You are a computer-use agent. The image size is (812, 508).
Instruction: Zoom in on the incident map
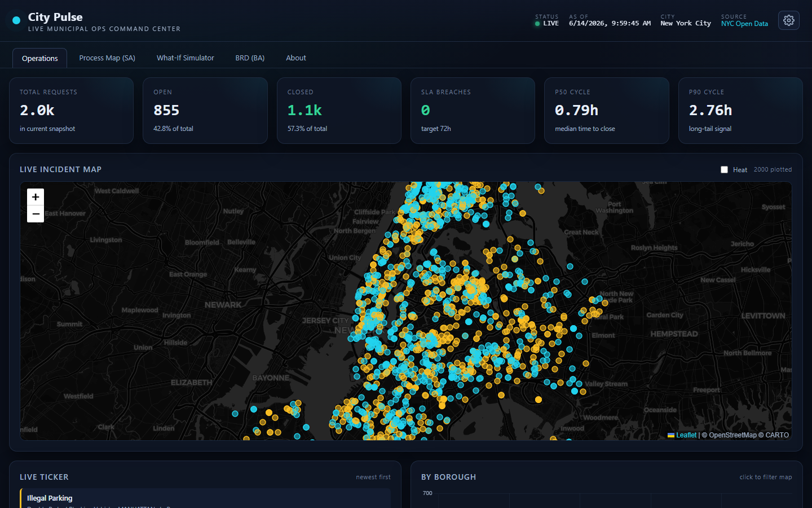(36, 196)
